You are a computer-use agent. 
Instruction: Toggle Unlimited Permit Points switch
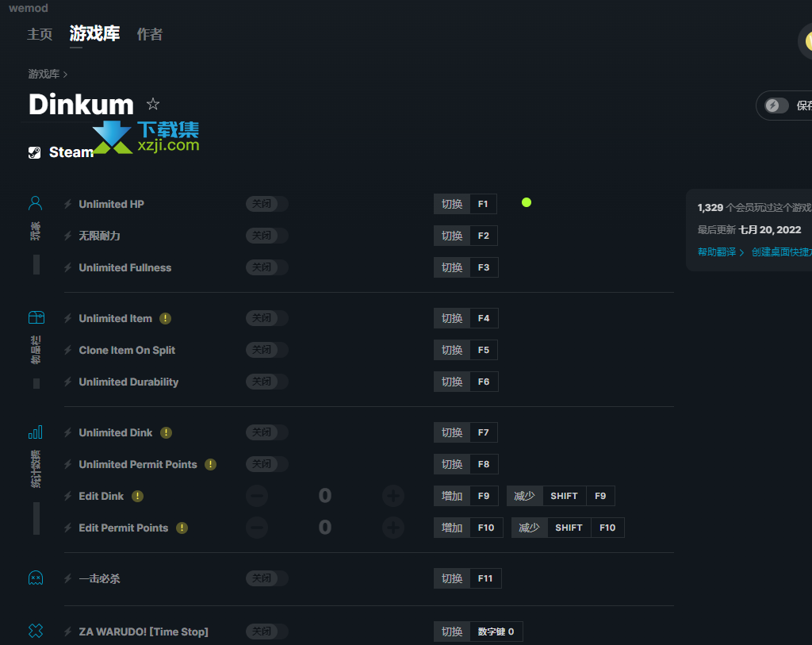266,463
